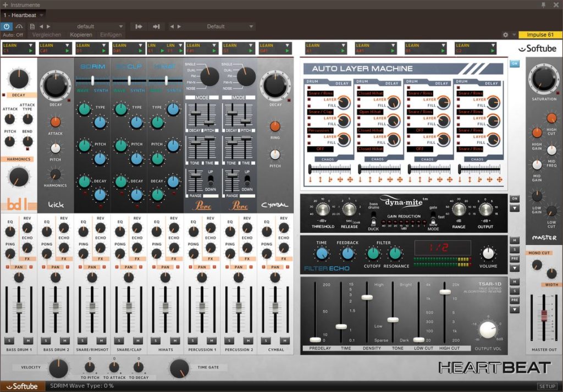
Task: Go to next preset beside 'default'
Action: (x=48, y=26)
